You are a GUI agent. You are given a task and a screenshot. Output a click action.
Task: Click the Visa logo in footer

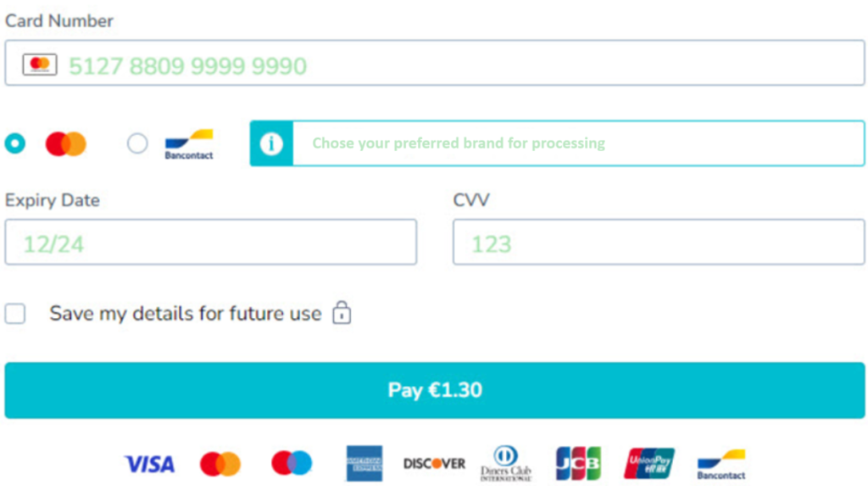[150, 464]
